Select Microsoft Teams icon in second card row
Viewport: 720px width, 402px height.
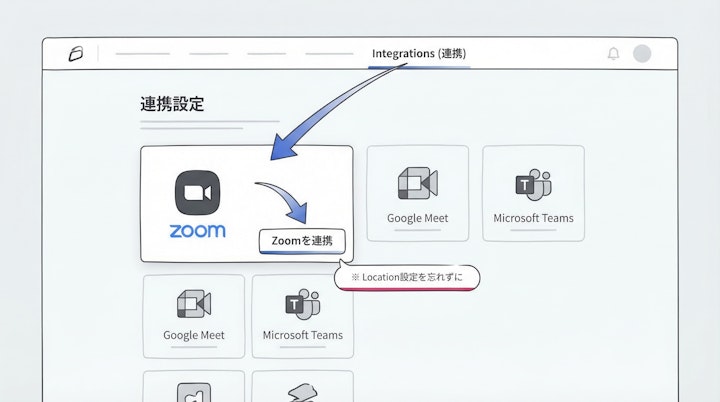click(x=303, y=304)
